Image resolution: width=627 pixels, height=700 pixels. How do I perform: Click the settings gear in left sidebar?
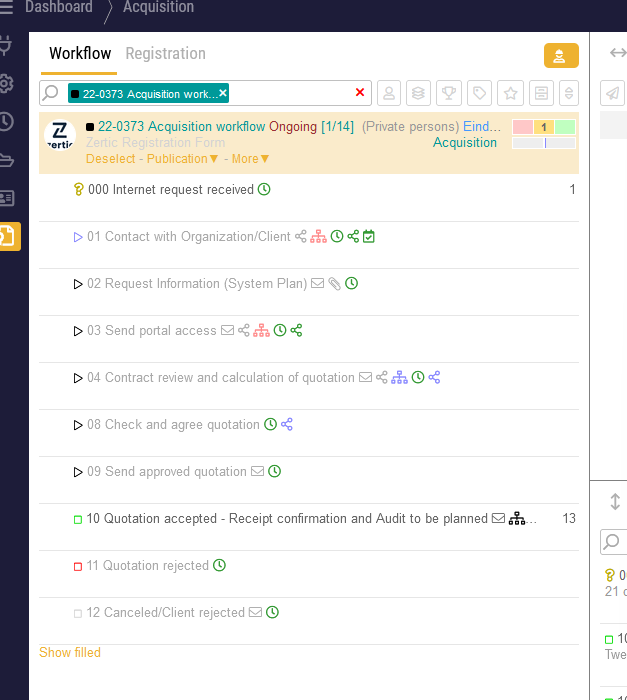[6, 83]
